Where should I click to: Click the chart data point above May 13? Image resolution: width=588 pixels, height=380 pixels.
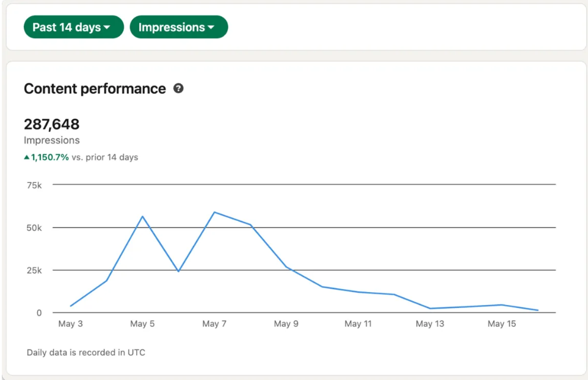pyautogui.click(x=430, y=309)
